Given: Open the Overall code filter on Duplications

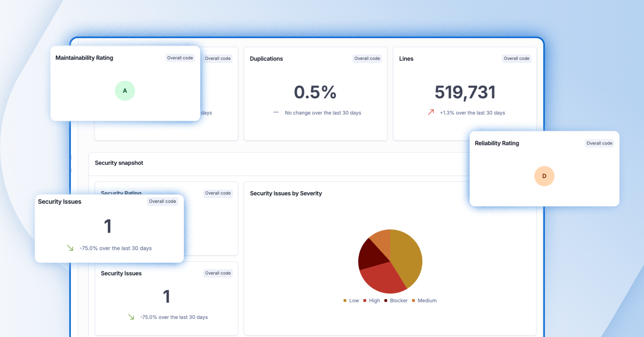Looking at the screenshot, I should click(367, 58).
